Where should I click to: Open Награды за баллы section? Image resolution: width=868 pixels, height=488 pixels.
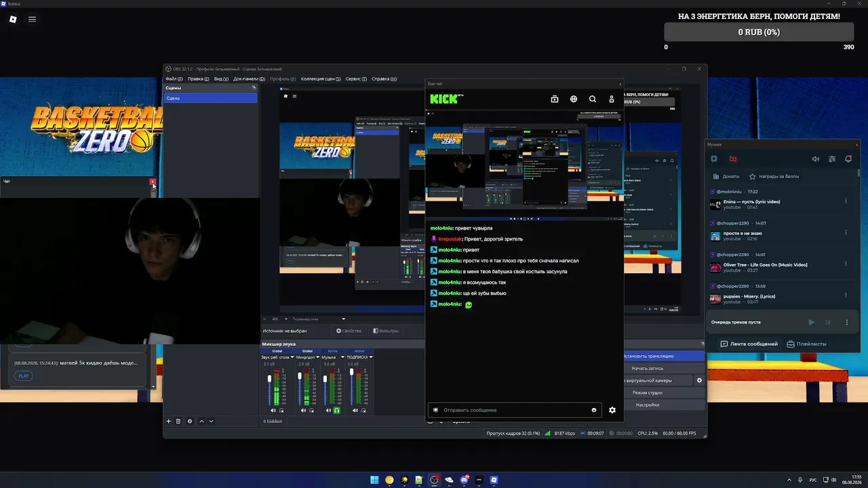pyautogui.click(x=774, y=176)
